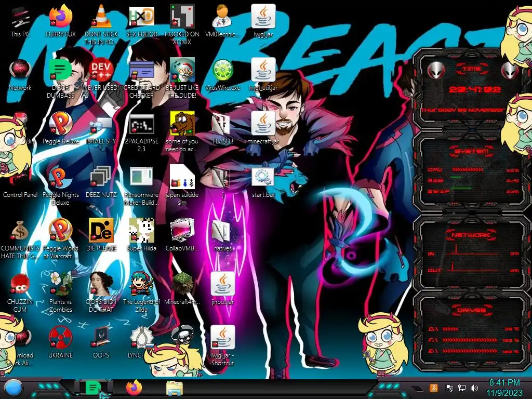Select the Super Hilda icon
The height and width of the screenshot is (399, 532).
point(141,231)
